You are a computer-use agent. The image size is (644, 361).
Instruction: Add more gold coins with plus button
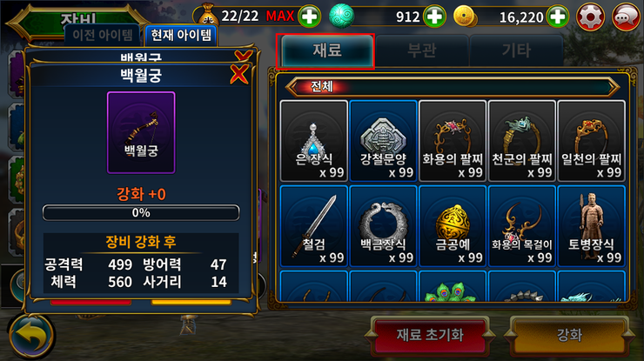click(x=557, y=17)
